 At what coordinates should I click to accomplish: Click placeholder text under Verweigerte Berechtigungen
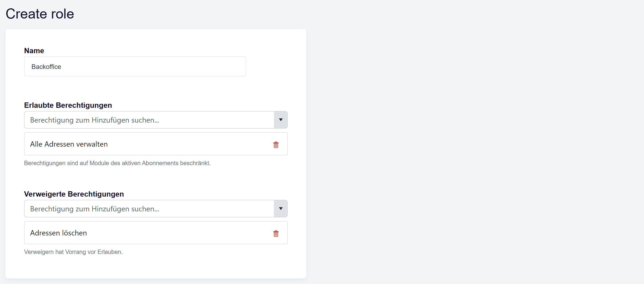click(x=95, y=209)
